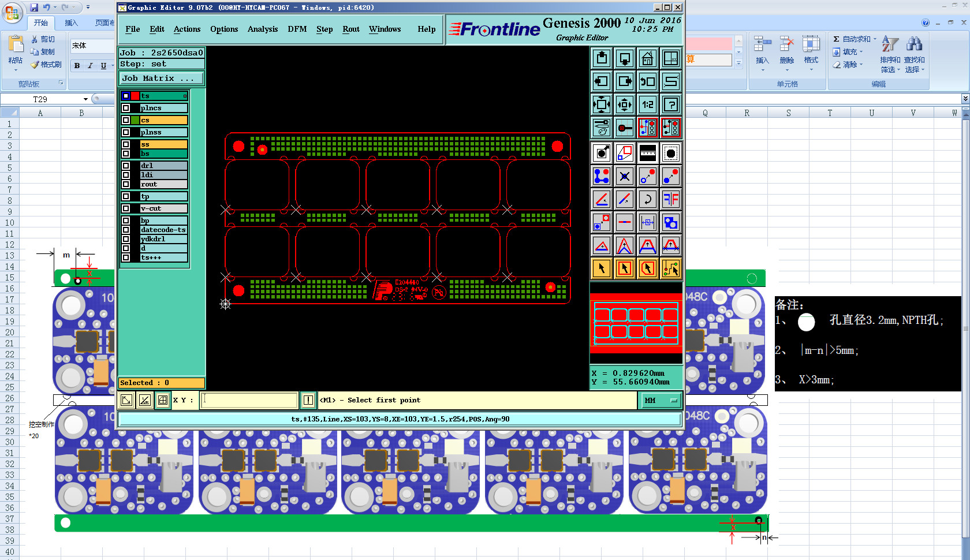
Task: Open the wrench and palette settings icon
Action: tap(602, 128)
